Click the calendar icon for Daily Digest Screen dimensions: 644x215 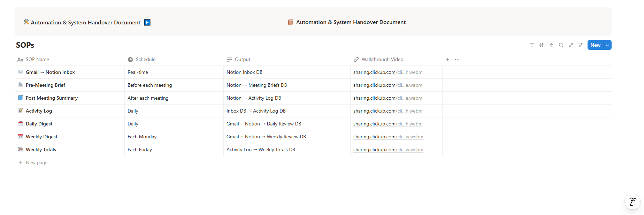coord(21,124)
